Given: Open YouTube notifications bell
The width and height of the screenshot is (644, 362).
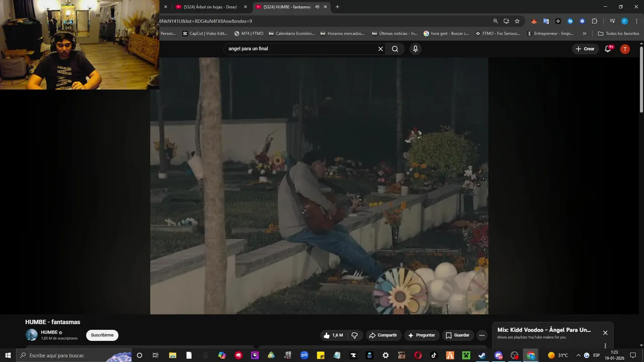Looking at the screenshot, I should click(x=608, y=49).
